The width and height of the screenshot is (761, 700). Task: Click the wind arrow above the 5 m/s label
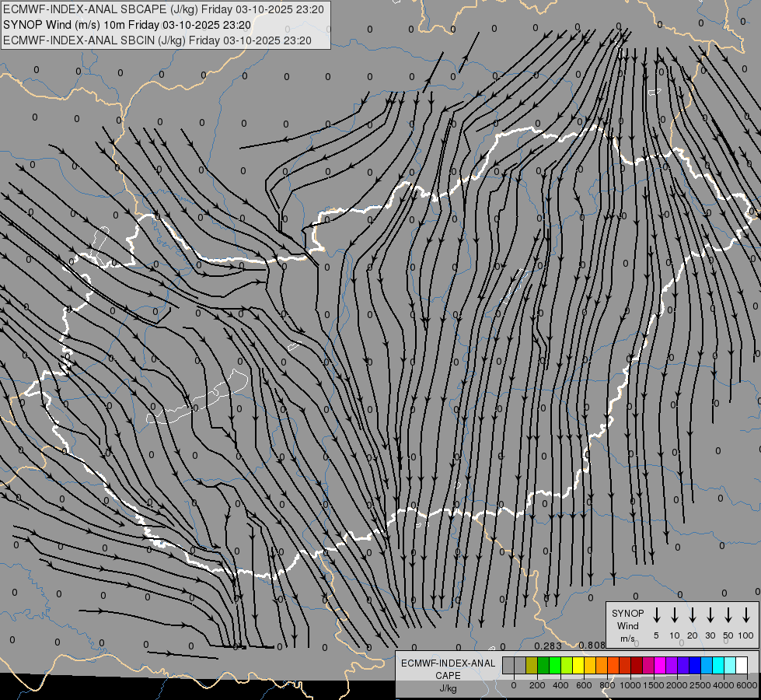point(656,615)
